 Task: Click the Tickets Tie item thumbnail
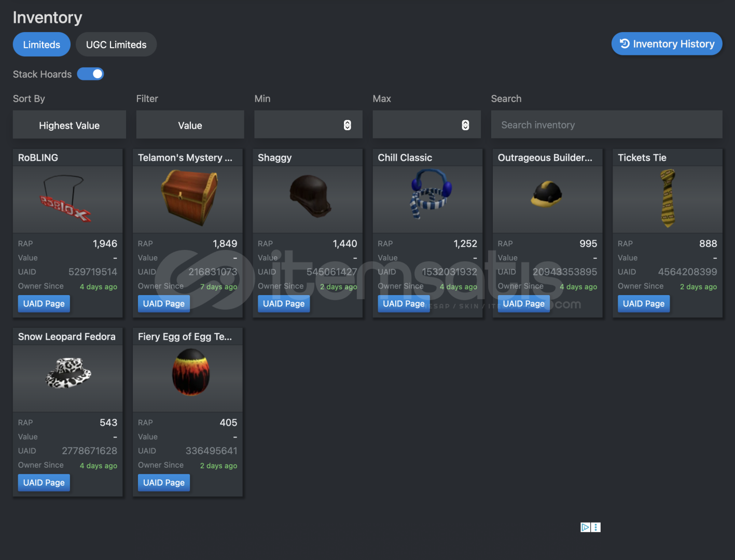pos(668,199)
